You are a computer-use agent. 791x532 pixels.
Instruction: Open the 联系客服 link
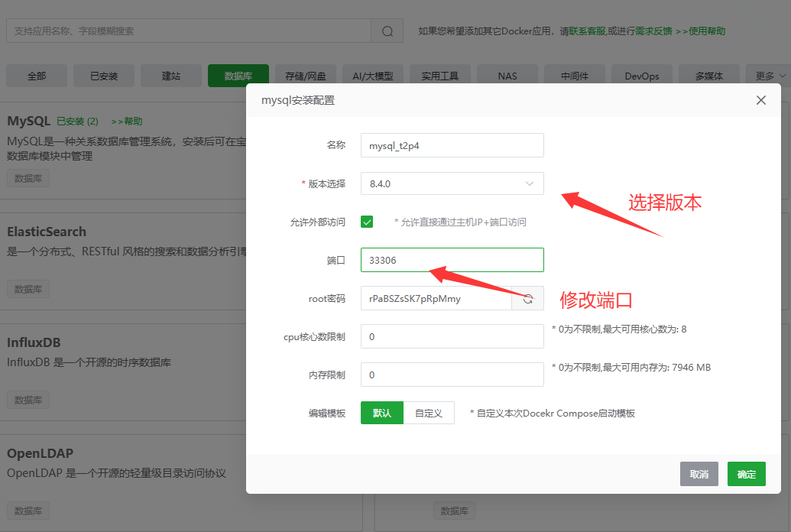588,31
